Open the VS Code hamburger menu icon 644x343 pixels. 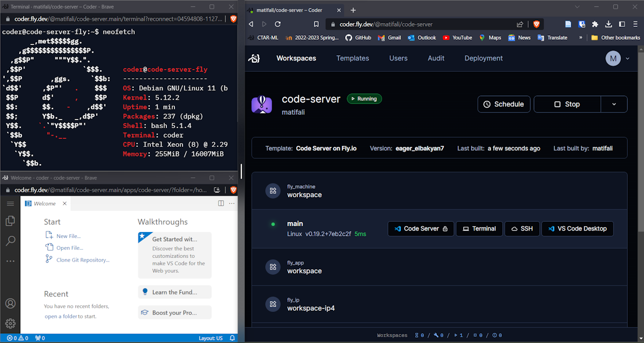[10, 203]
